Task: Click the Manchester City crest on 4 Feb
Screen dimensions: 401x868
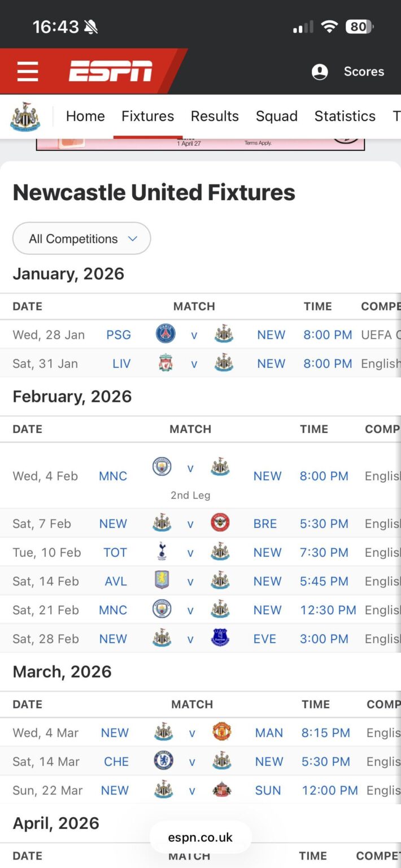Action: [160, 467]
